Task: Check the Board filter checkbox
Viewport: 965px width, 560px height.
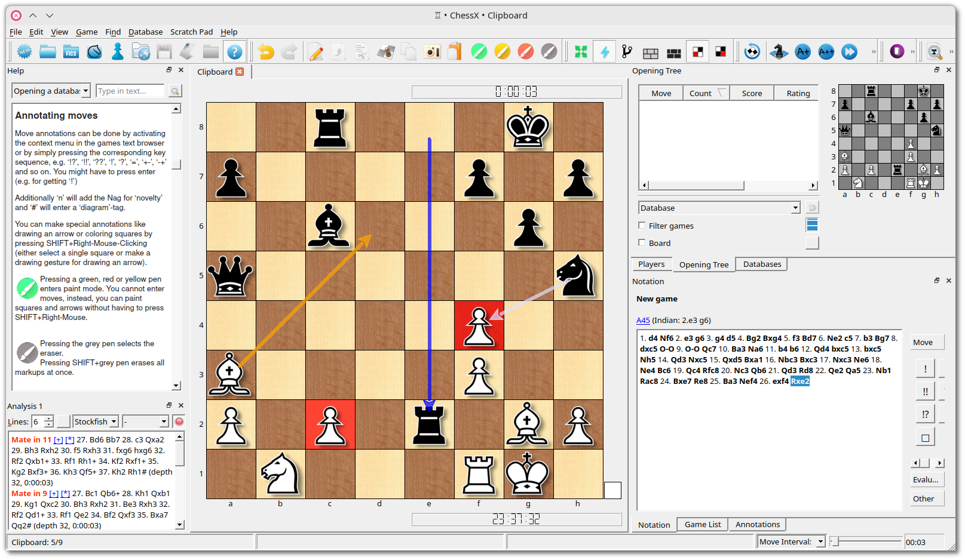Action: tap(642, 243)
